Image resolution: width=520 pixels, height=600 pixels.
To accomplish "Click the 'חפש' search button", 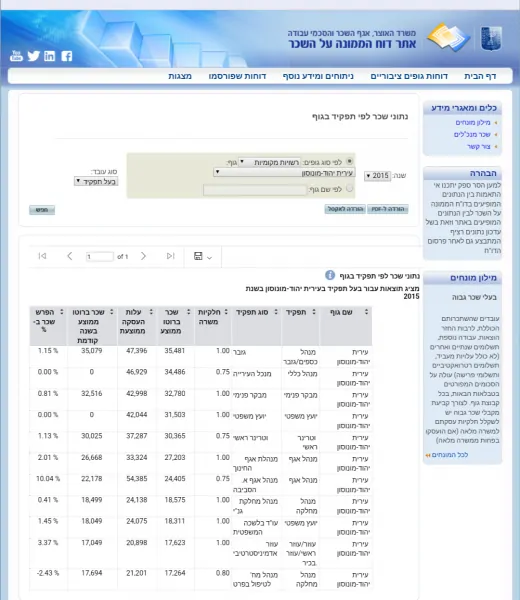I will pyautogui.click(x=42, y=210).
